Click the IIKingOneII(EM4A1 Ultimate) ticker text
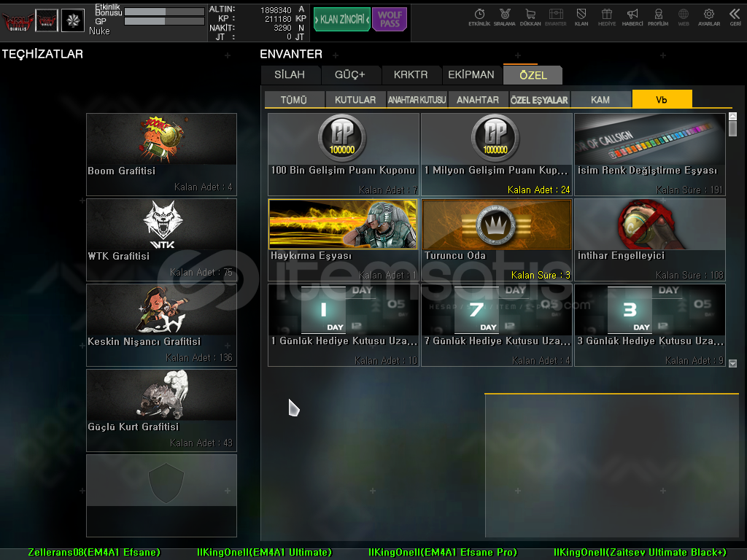747x560 pixels. pos(264,553)
